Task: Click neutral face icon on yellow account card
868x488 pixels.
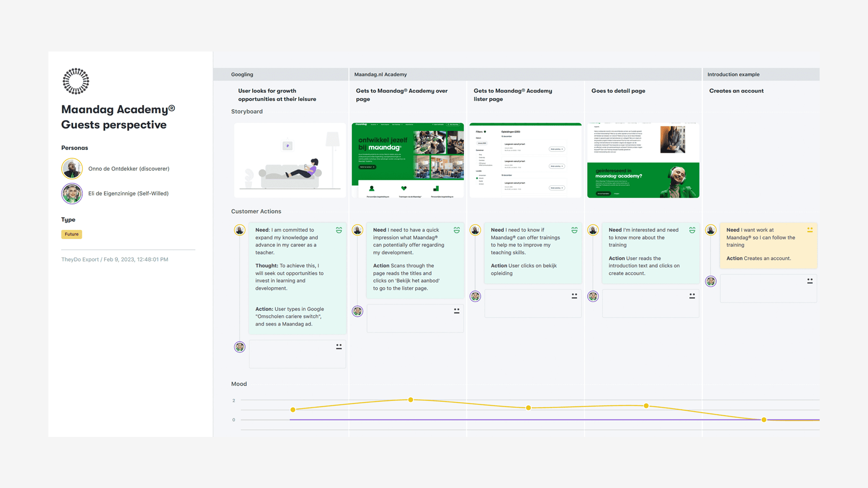Action: point(810,230)
